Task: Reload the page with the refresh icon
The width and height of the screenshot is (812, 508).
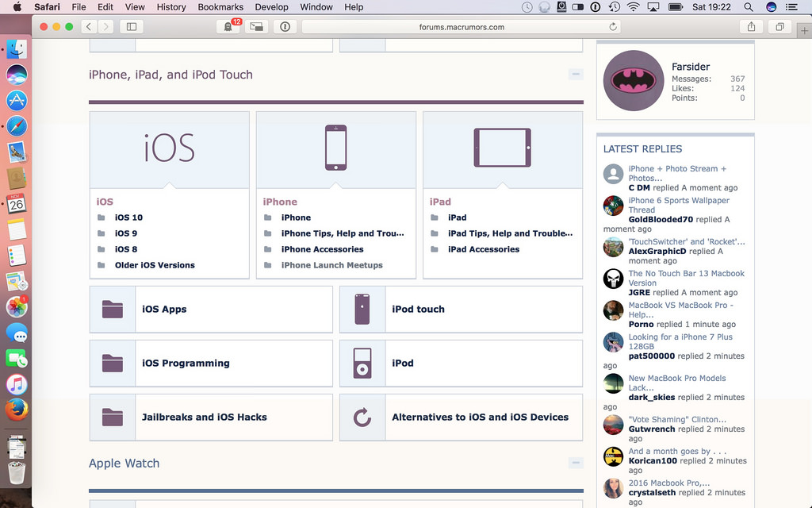Action: tap(613, 27)
